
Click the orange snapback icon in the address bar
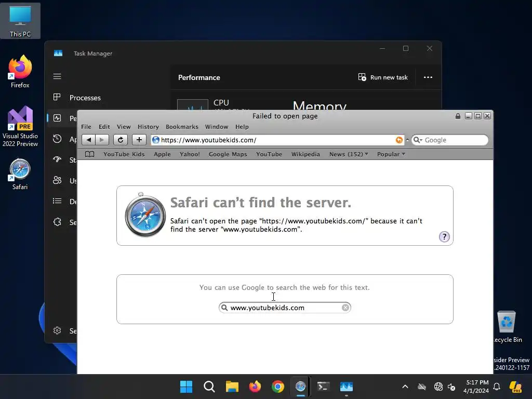399,140
